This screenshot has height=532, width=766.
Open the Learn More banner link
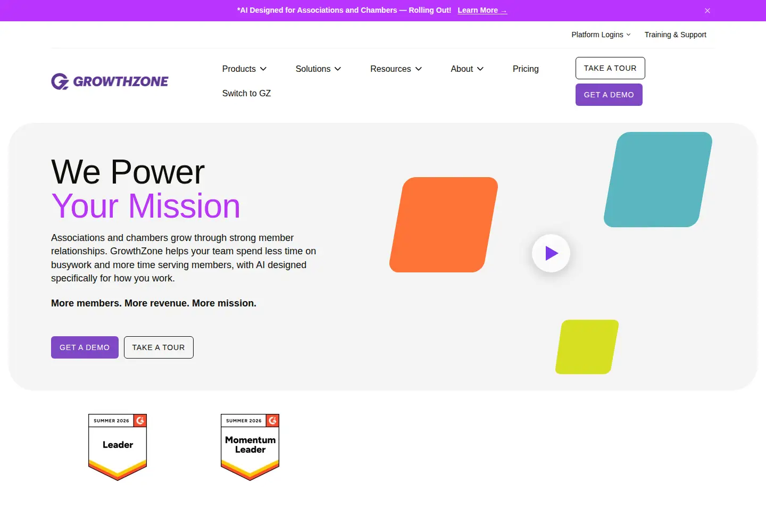(x=482, y=10)
